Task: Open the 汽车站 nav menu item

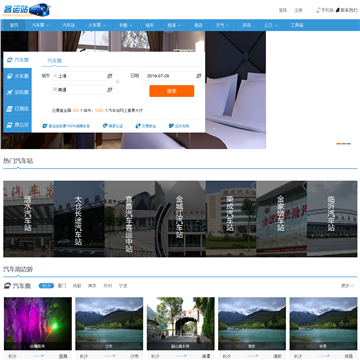Action: tap(69, 25)
